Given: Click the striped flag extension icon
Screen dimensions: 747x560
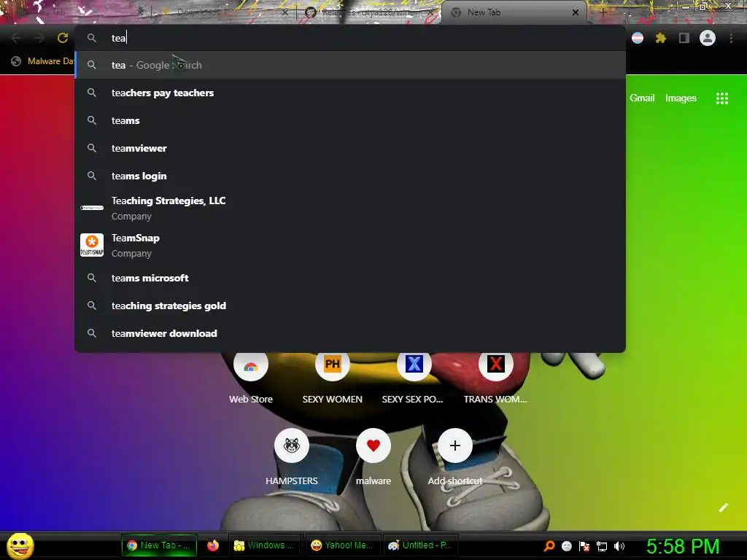Looking at the screenshot, I should 638,38.
